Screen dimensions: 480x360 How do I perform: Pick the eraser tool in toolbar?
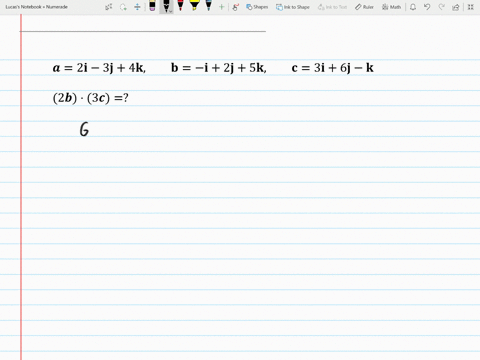tap(152, 6)
